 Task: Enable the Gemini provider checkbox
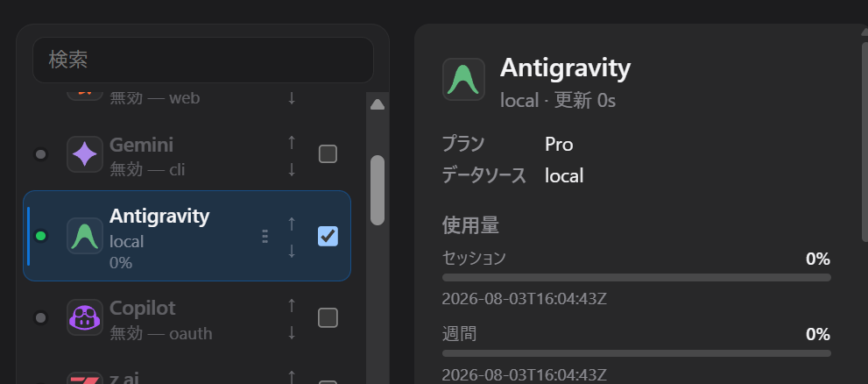(328, 154)
